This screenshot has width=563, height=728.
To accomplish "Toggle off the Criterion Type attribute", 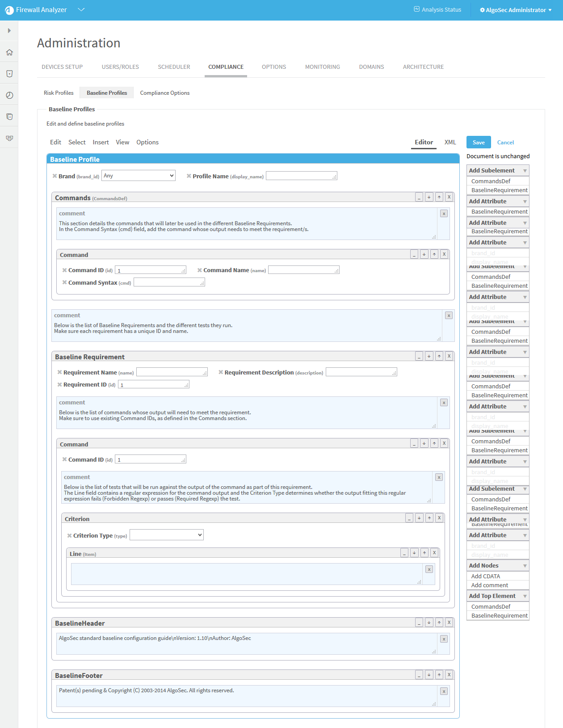I will coord(69,535).
